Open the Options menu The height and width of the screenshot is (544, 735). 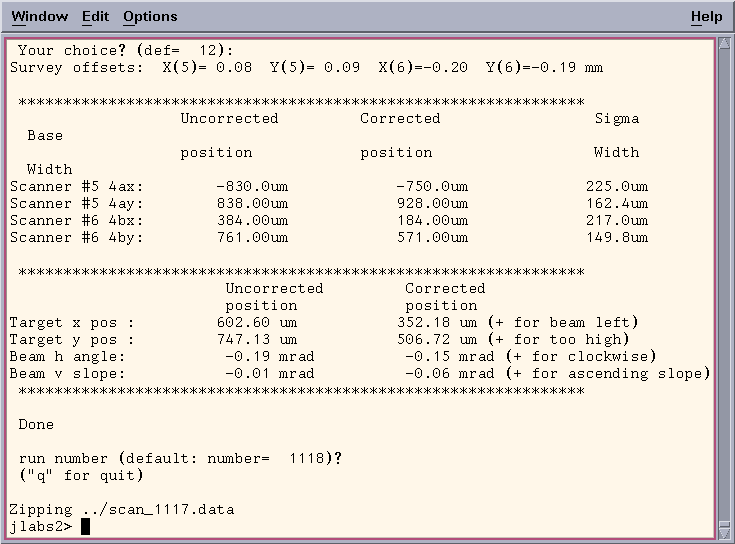coord(150,17)
